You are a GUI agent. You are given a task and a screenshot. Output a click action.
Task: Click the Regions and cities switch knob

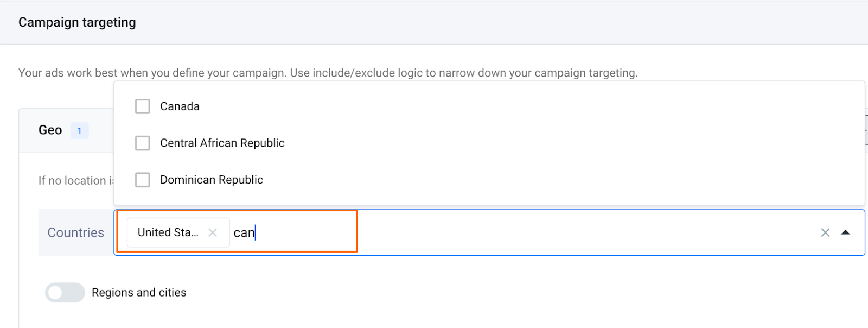click(x=56, y=292)
